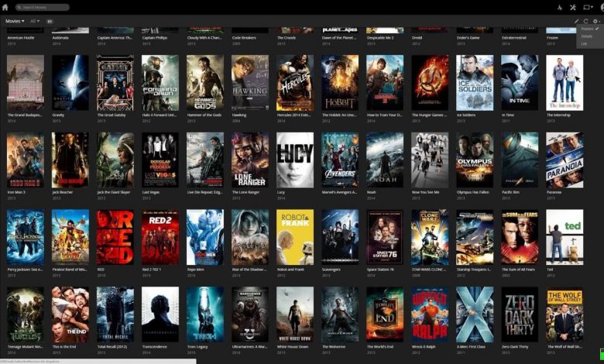Open the Paranoia poster
The height and width of the screenshot is (364, 604).
[x=565, y=160]
